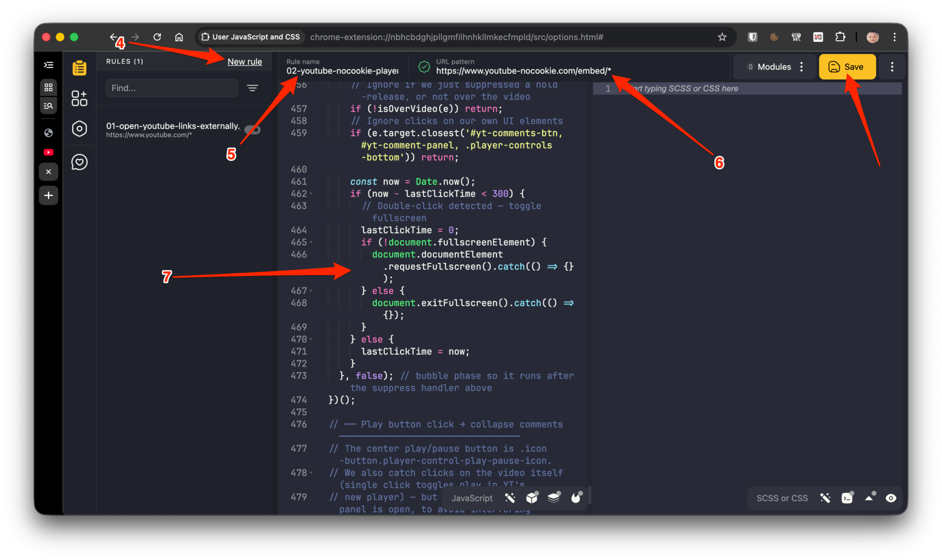Go back with browser back arrow

(114, 37)
